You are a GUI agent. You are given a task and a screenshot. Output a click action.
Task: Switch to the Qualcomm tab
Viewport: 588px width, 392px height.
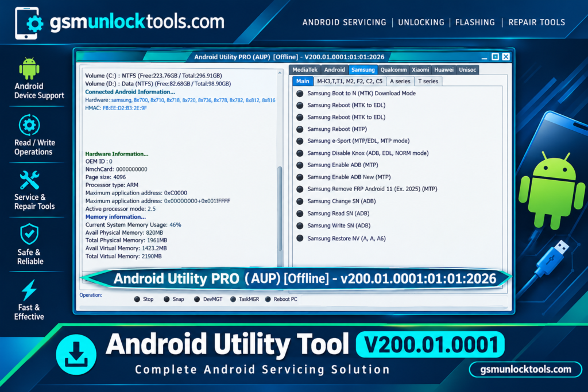click(x=393, y=69)
